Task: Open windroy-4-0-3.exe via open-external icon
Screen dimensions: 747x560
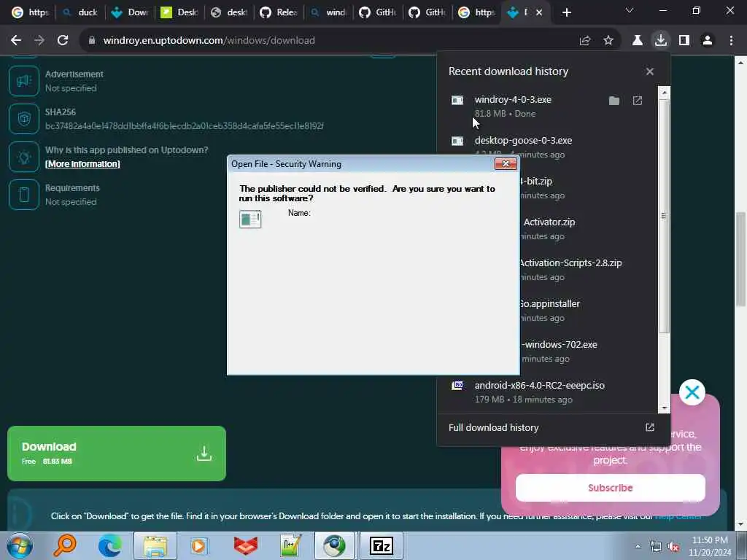Action: tap(638, 101)
